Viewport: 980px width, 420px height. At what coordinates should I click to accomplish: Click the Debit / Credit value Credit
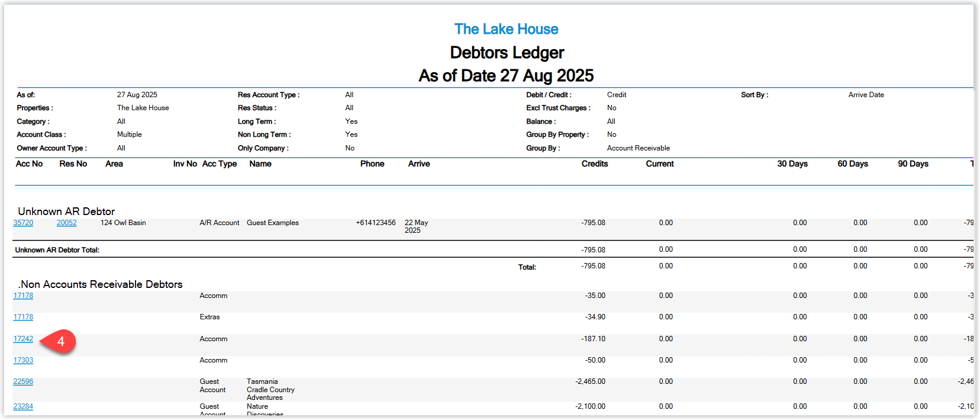[617, 95]
